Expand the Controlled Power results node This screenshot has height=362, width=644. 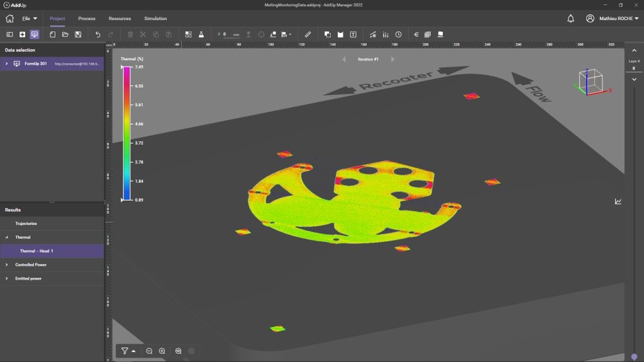point(6,265)
